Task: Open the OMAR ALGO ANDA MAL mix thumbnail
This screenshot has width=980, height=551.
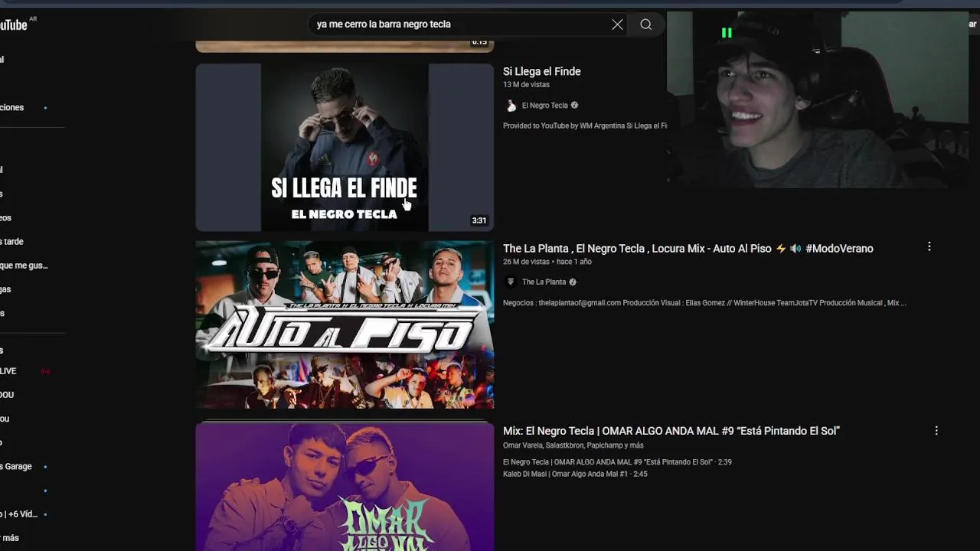Action: [345, 487]
